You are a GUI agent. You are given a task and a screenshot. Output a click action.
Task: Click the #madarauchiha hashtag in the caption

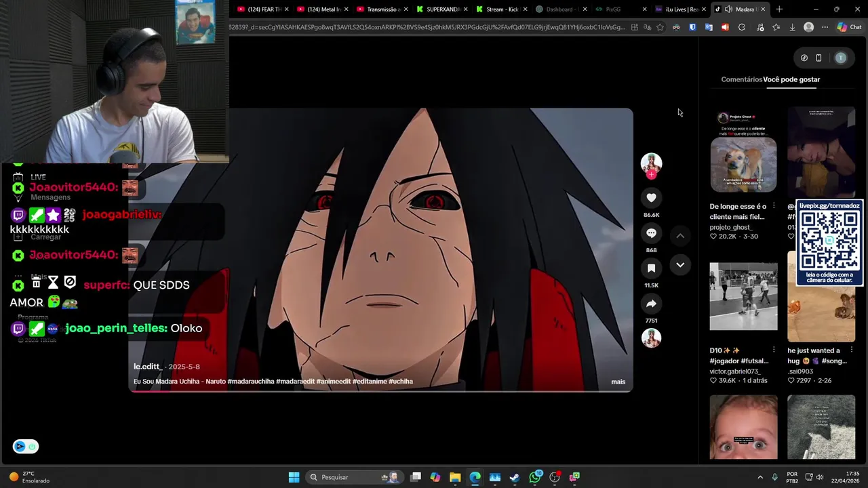pos(251,382)
